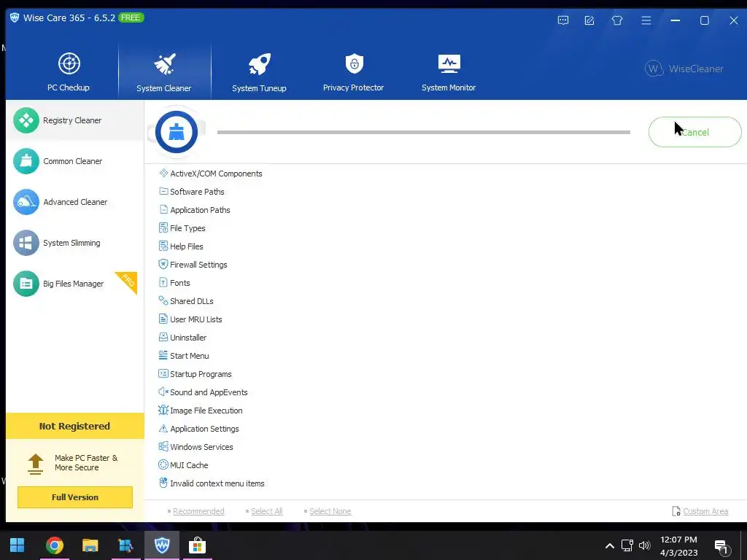Screen dimensions: 747x560
Task: Click the Help Files icon
Action: (163, 246)
